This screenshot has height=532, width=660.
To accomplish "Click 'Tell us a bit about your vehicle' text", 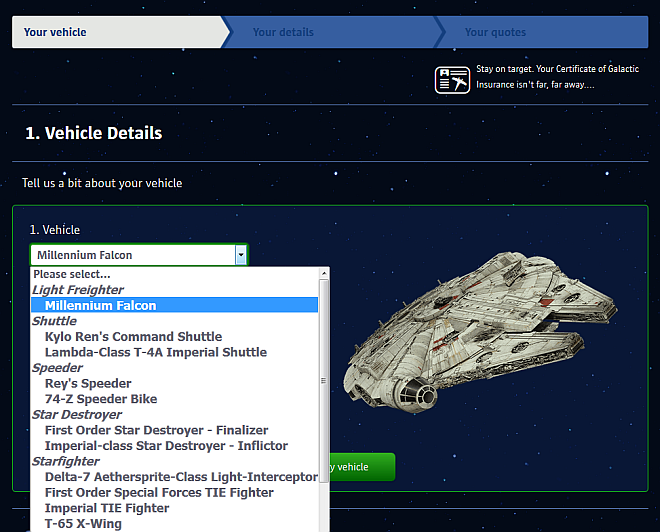I will [x=102, y=183].
